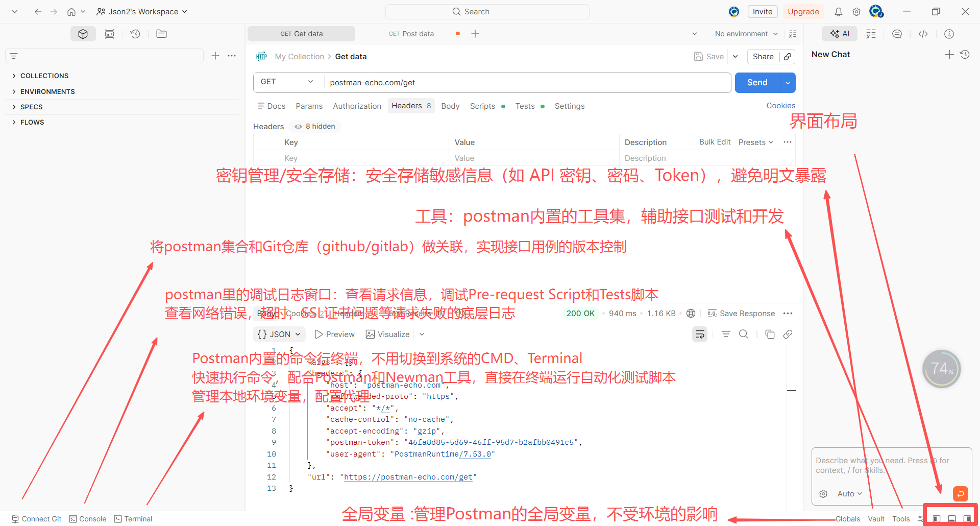Open environment variables quick-look icon

click(793, 34)
